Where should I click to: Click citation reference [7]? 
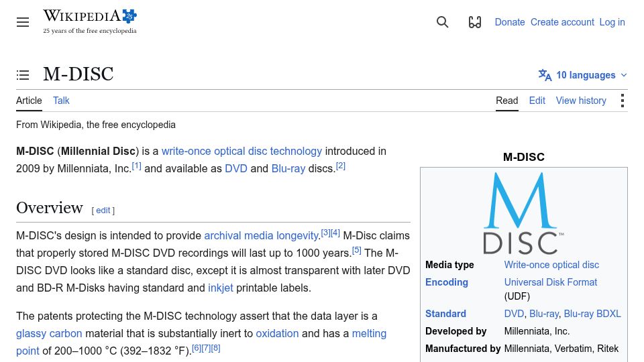[x=206, y=348]
